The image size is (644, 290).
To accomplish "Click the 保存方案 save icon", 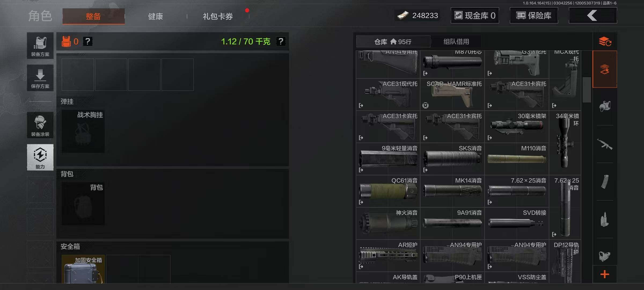I will point(40,78).
